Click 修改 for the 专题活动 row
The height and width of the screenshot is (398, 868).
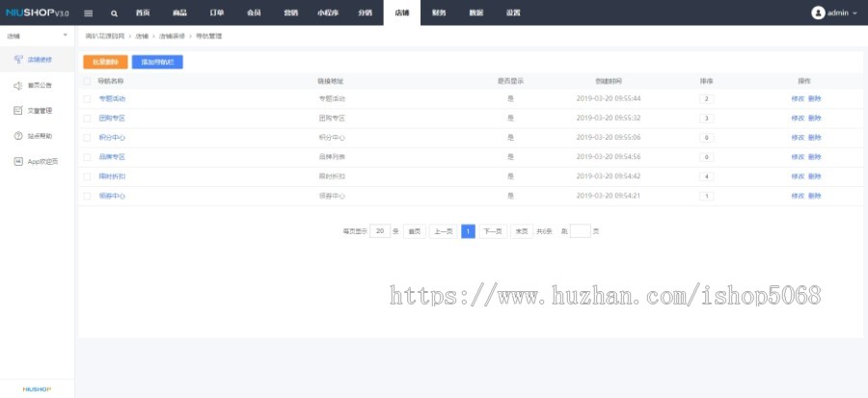(x=798, y=99)
